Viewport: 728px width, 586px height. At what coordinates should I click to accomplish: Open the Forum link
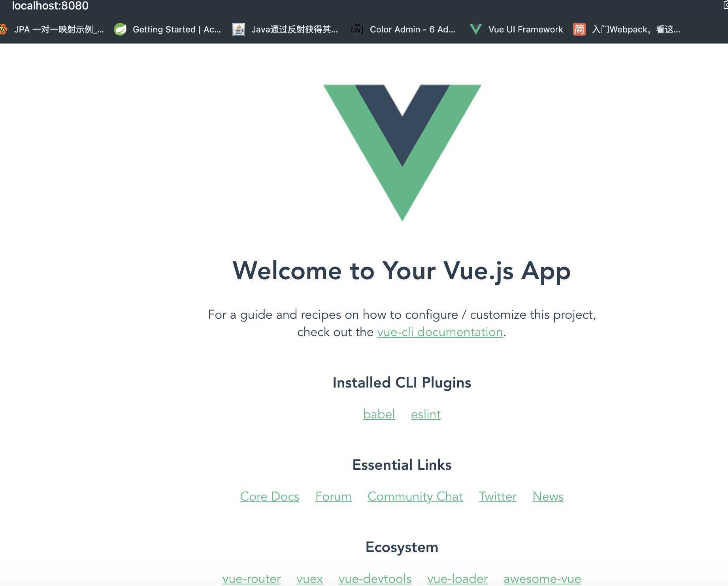333,496
